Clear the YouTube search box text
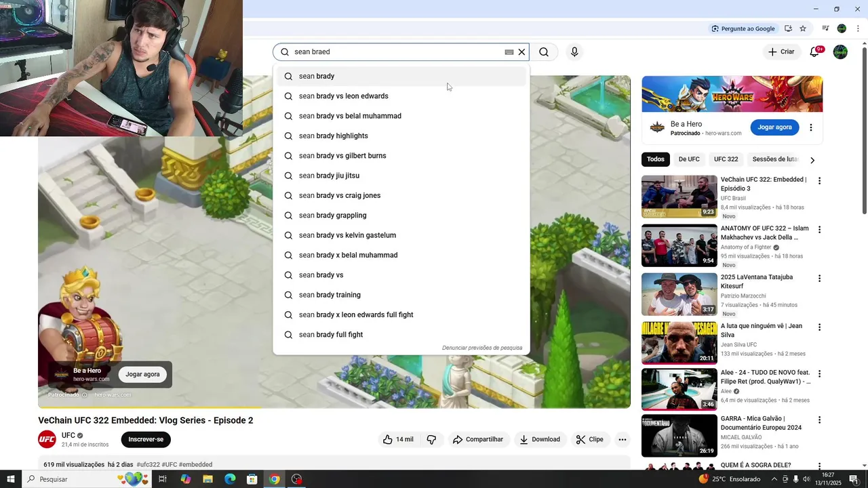Viewport: 868px width, 488px height. point(521,52)
